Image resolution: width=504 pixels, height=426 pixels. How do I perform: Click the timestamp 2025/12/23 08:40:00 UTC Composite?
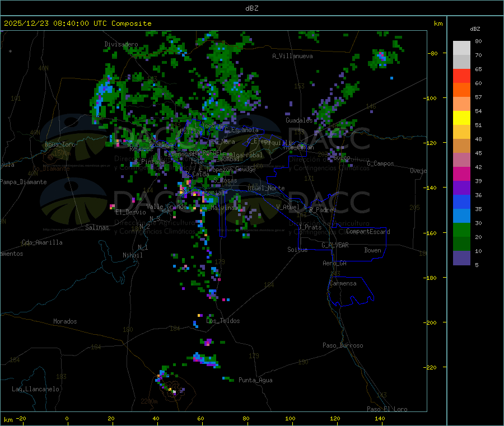(x=77, y=24)
